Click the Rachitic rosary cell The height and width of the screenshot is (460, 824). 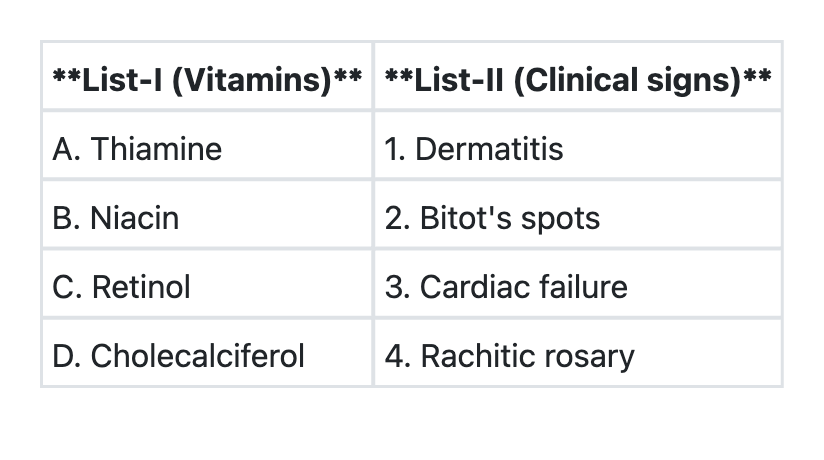(x=577, y=355)
